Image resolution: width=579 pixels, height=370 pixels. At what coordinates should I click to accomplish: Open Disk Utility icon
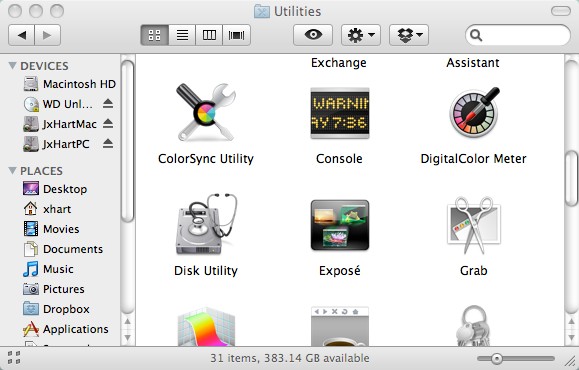pyautogui.click(x=206, y=224)
